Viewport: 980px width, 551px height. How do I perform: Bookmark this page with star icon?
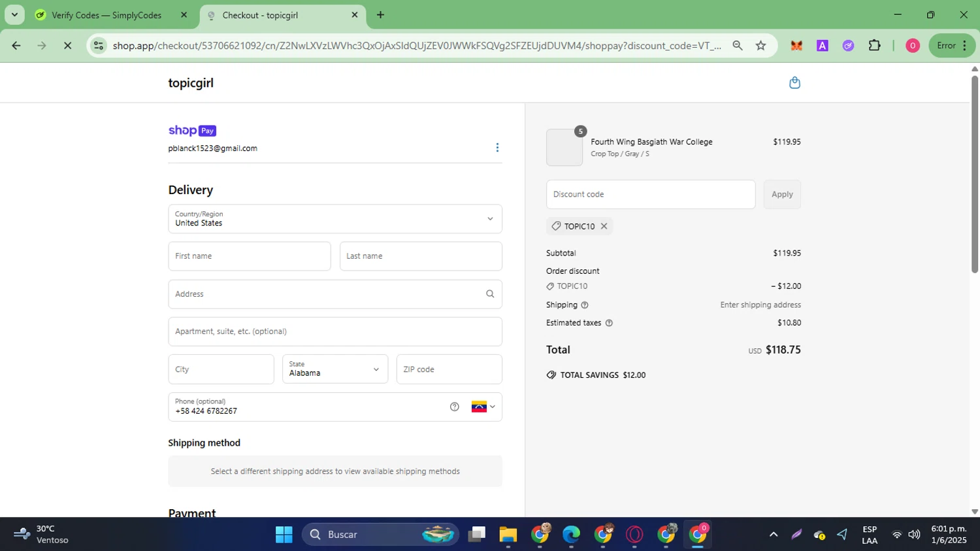click(761, 46)
